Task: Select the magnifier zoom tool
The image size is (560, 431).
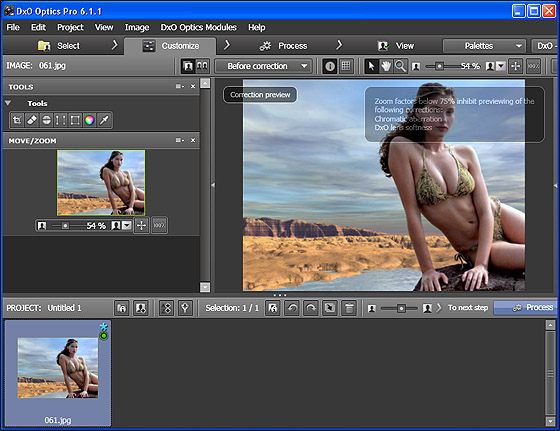Action: point(400,66)
